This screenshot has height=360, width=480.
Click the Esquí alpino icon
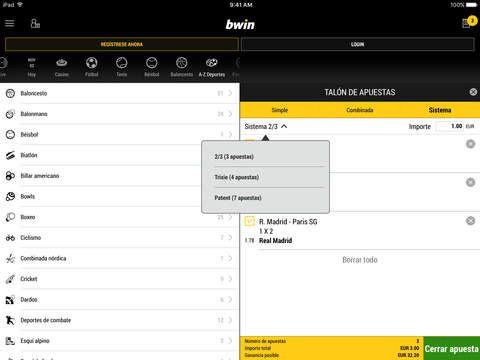click(x=10, y=341)
